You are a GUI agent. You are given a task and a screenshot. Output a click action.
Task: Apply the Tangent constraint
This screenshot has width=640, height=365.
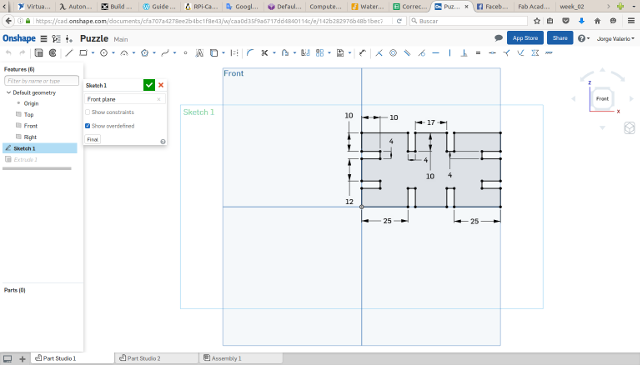421,53
